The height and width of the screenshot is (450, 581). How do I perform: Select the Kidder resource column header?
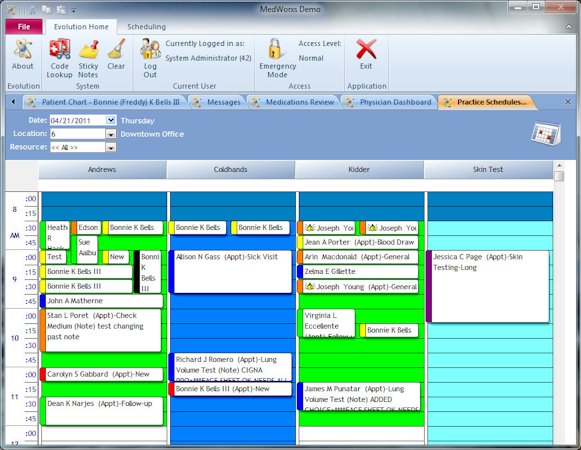coord(359,169)
